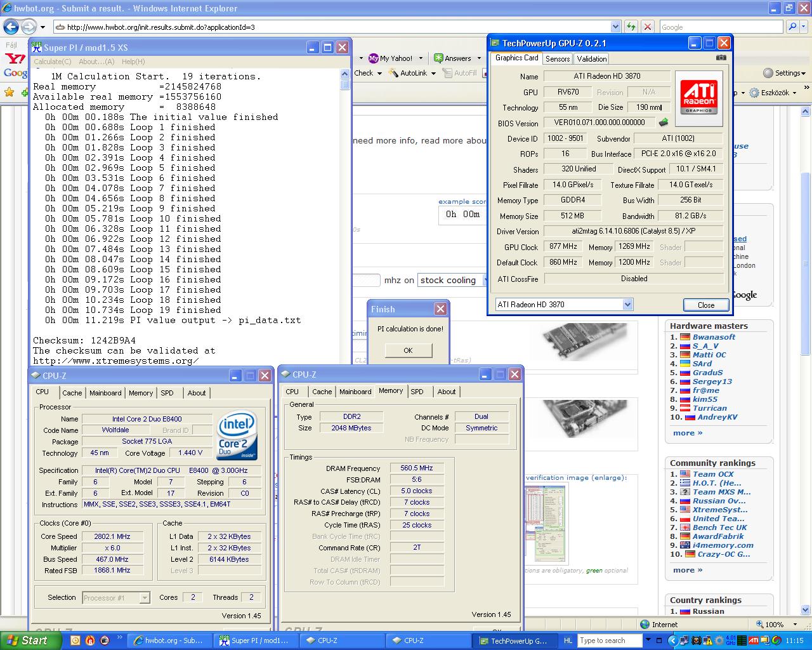Expand the address bar URL dropdown
The image size is (812, 650).
coord(615,27)
